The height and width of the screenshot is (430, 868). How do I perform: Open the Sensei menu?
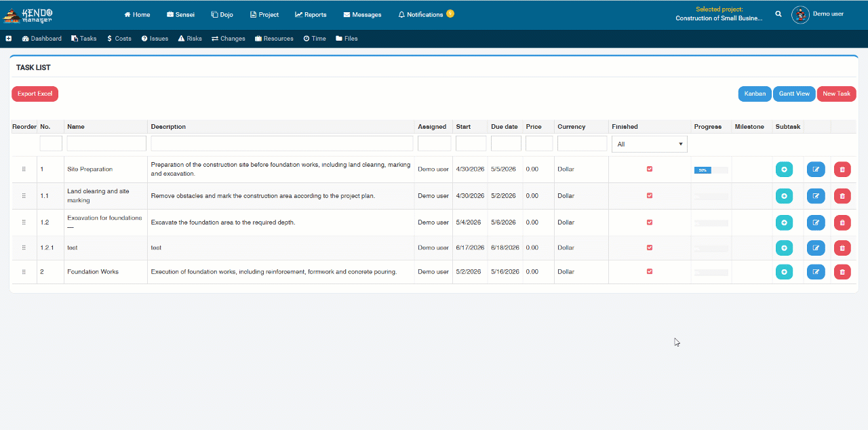coord(180,15)
